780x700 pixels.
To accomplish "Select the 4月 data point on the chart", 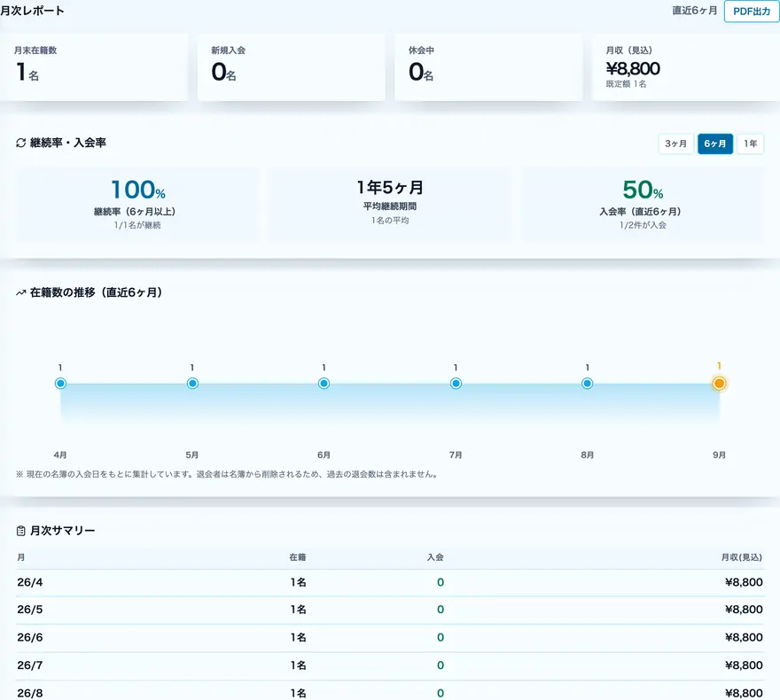I will click(x=60, y=384).
